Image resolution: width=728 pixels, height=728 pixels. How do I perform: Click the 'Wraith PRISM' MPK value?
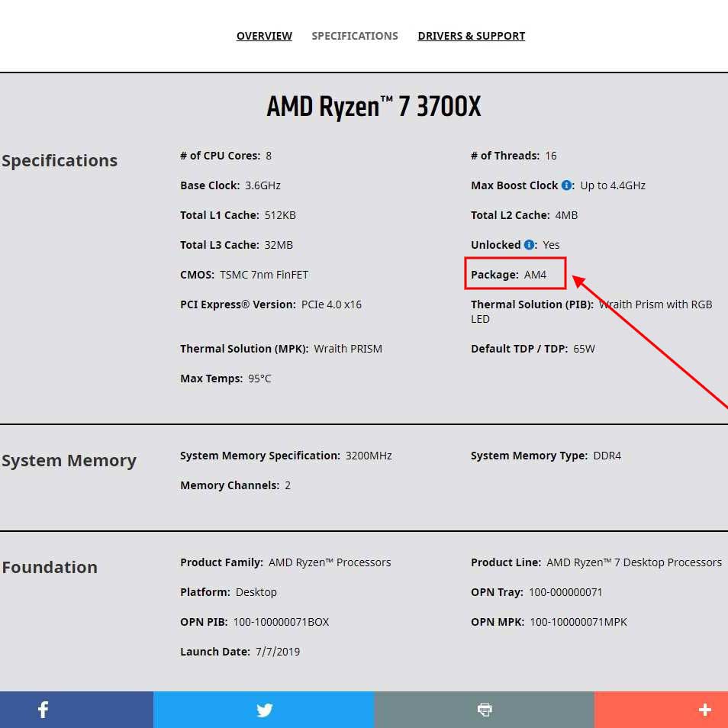(348, 349)
